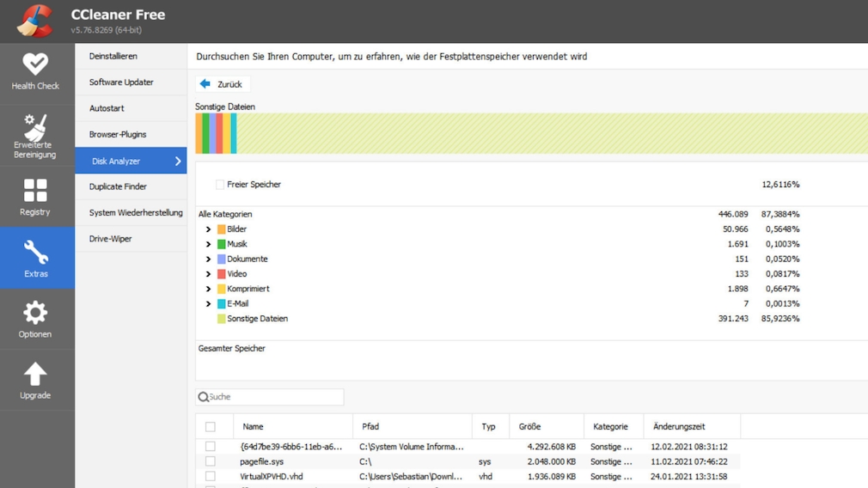Open Software Updater menu entry

[x=131, y=82]
